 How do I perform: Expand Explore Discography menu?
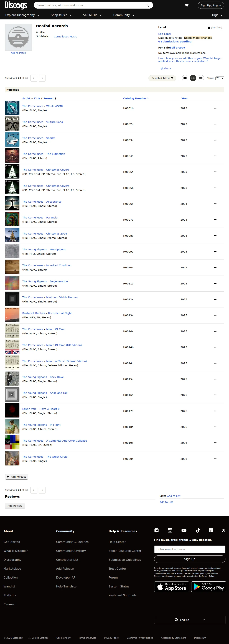22,15
